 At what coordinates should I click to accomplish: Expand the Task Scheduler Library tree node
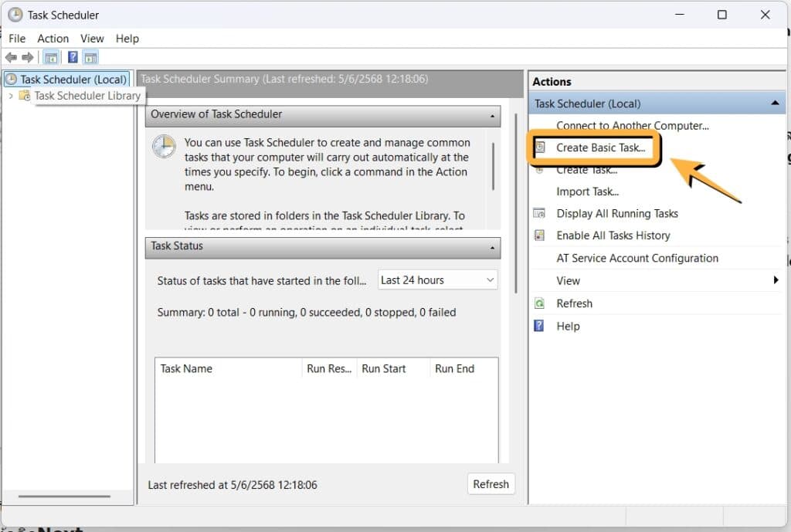11,96
